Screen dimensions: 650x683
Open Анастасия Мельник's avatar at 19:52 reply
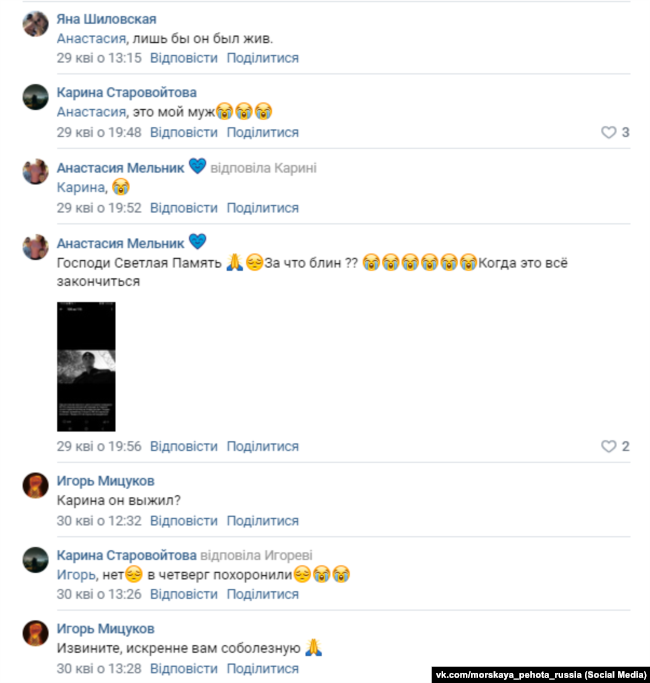click(x=35, y=172)
